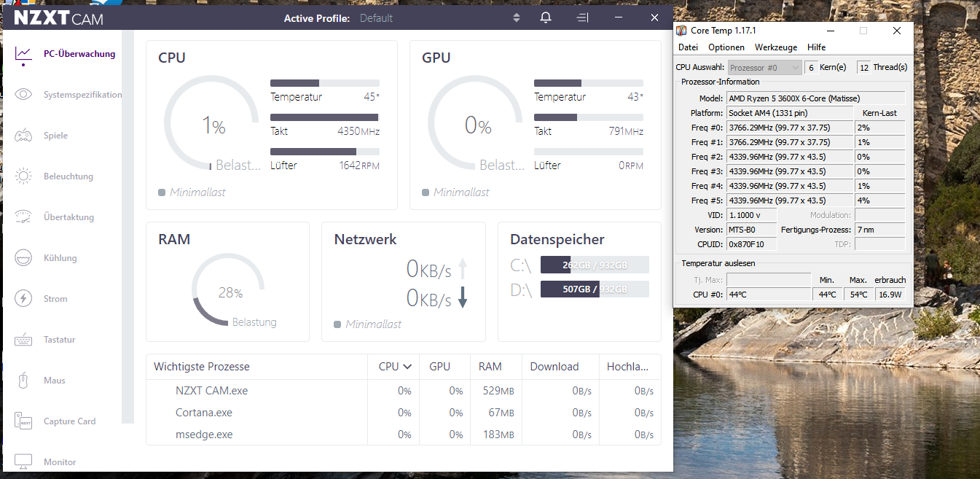Image resolution: width=980 pixels, height=479 pixels.
Task: Open Hilfe menu in Core Temp
Action: pos(816,47)
